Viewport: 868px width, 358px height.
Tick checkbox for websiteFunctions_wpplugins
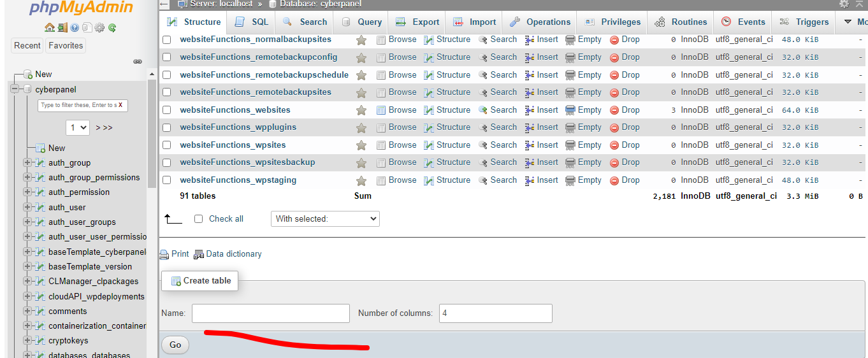[x=167, y=127]
